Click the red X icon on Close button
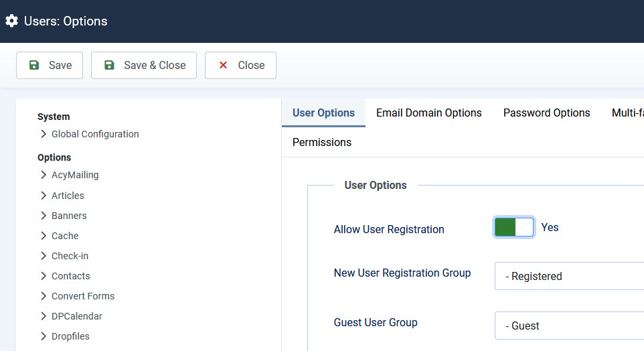Viewport: 644px width, 351px height. (x=224, y=65)
